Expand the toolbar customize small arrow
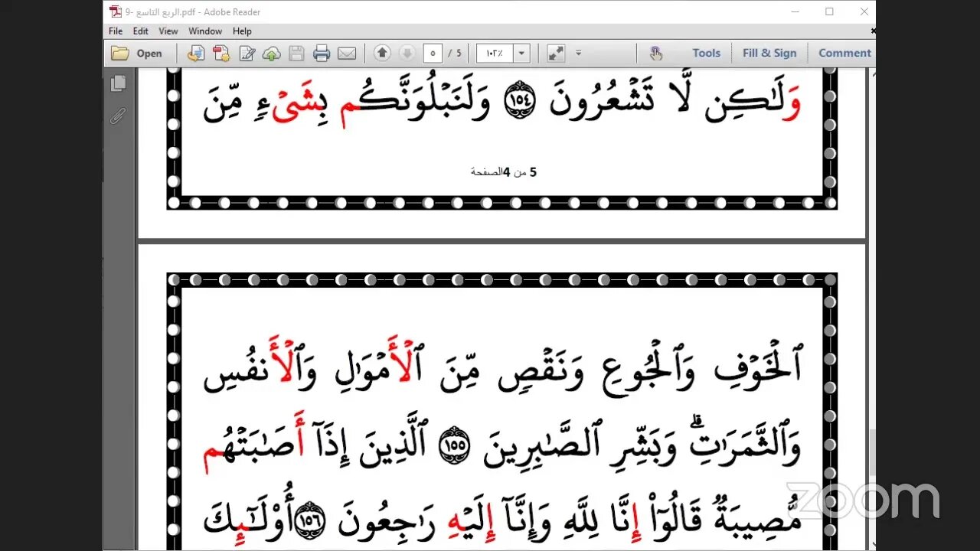 (x=579, y=53)
